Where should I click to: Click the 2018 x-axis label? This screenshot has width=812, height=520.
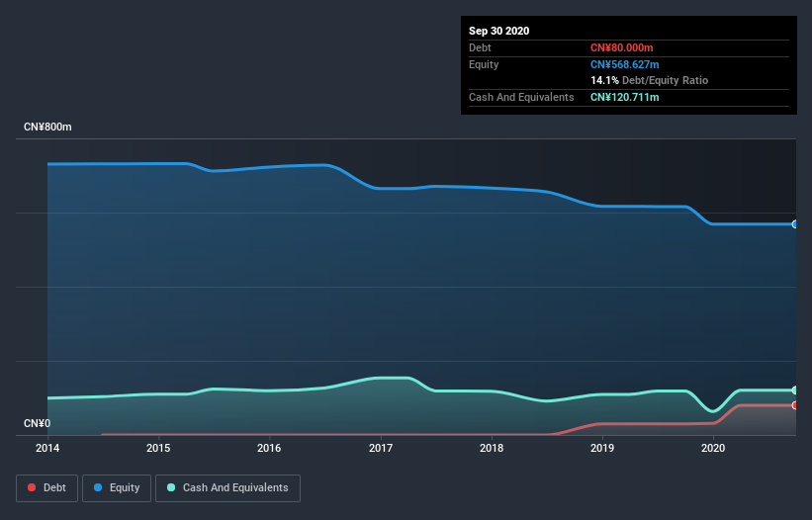tap(491, 448)
